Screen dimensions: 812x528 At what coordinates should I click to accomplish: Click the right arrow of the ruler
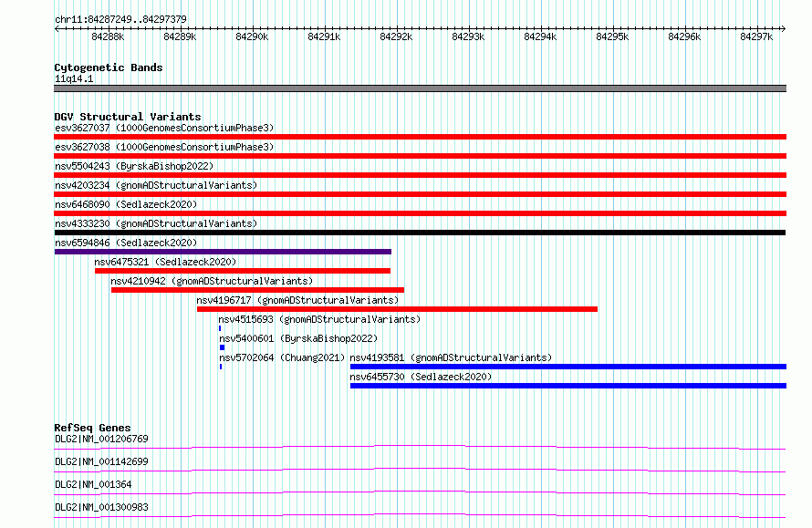pyautogui.click(x=783, y=29)
